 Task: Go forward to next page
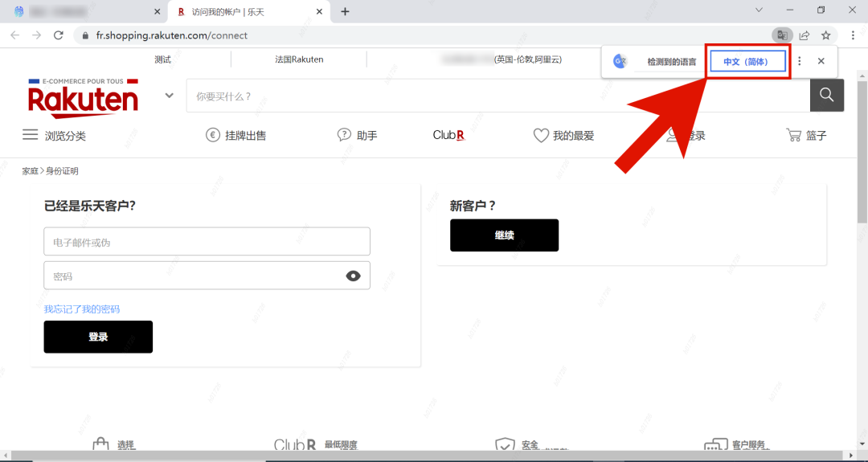click(x=36, y=35)
